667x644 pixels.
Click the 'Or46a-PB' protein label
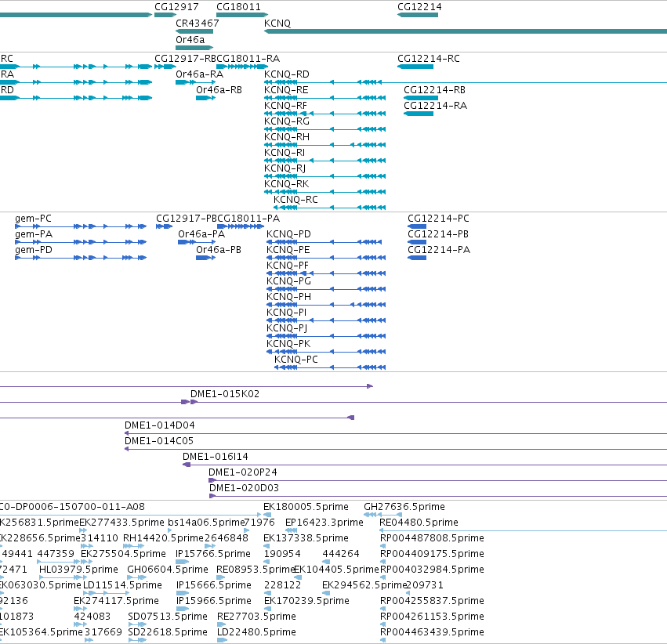[219, 250]
